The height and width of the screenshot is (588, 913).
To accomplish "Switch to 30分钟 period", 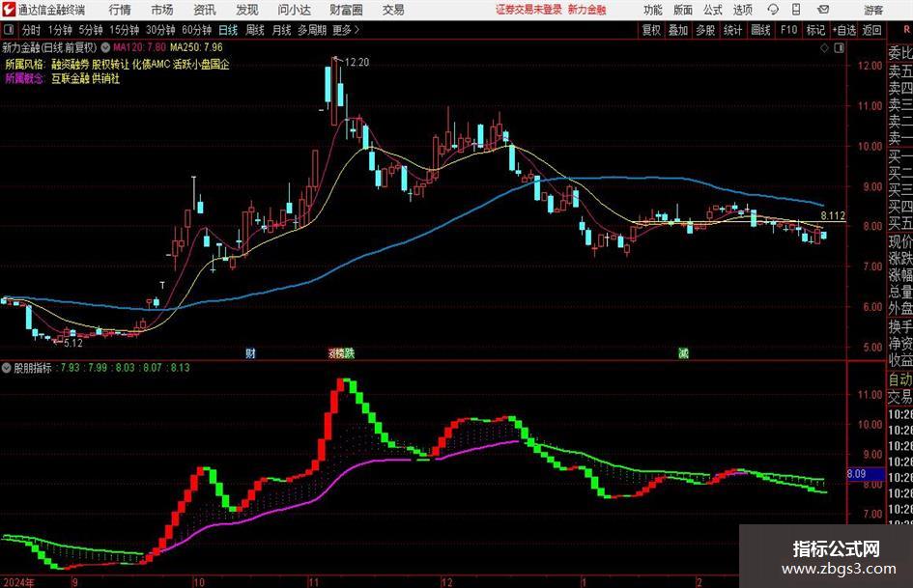I will [160, 30].
